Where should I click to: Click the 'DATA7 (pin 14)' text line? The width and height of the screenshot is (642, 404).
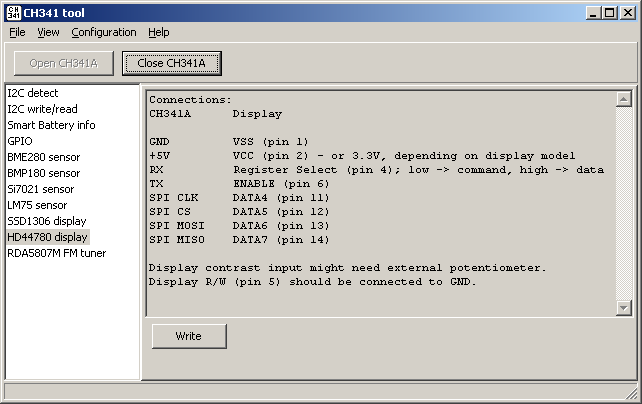(281, 239)
